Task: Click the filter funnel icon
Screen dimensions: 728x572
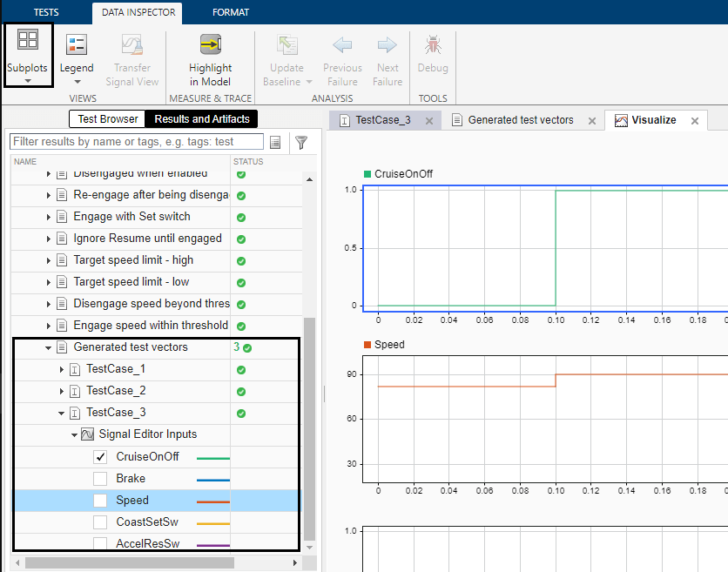Action: pyautogui.click(x=301, y=142)
